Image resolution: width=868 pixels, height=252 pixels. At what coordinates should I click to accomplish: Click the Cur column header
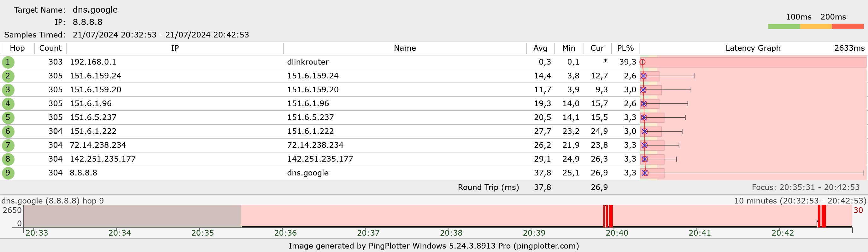click(x=597, y=48)
